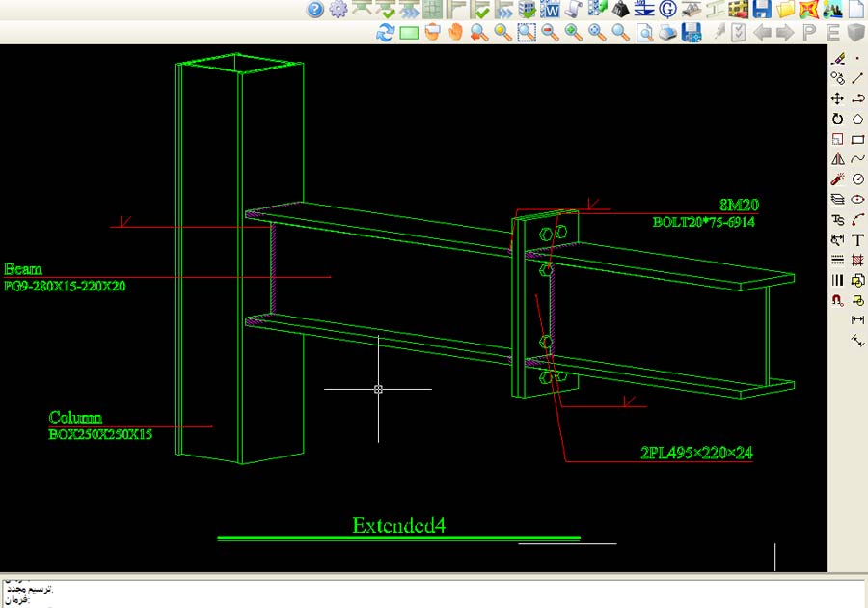
Task: Export report with the Word icon
Action: (x=551, y=10)
